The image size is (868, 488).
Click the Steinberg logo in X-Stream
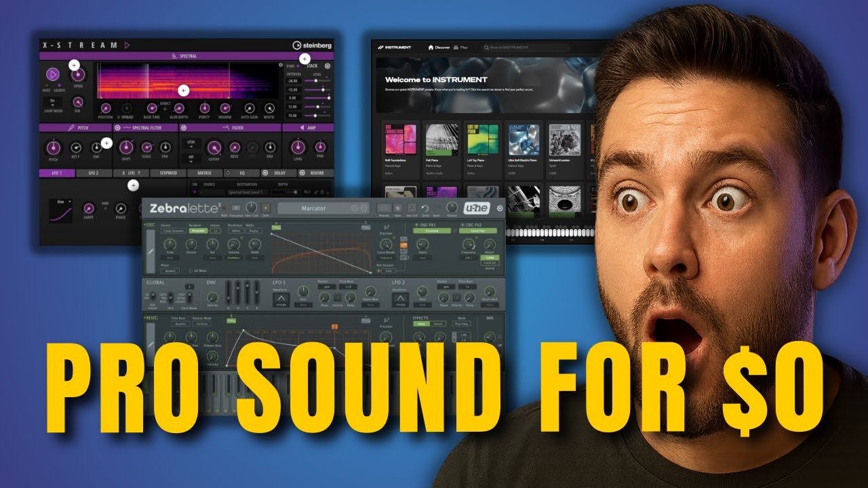tap(312, 45)
